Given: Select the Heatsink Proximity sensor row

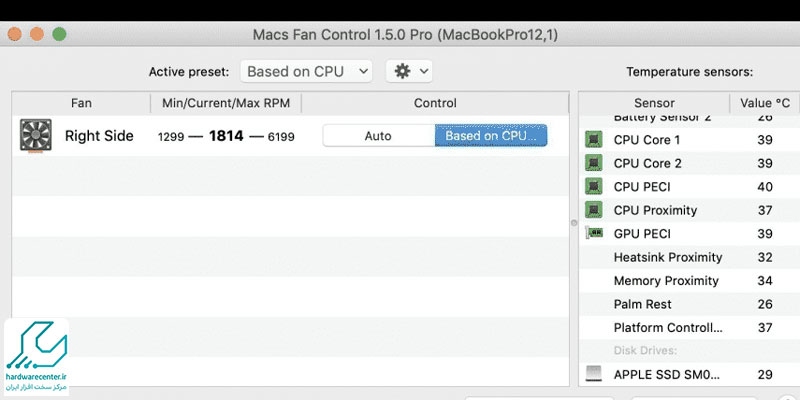Looking at the screenshot, I should pyautogui.click(x=689, y=257).
